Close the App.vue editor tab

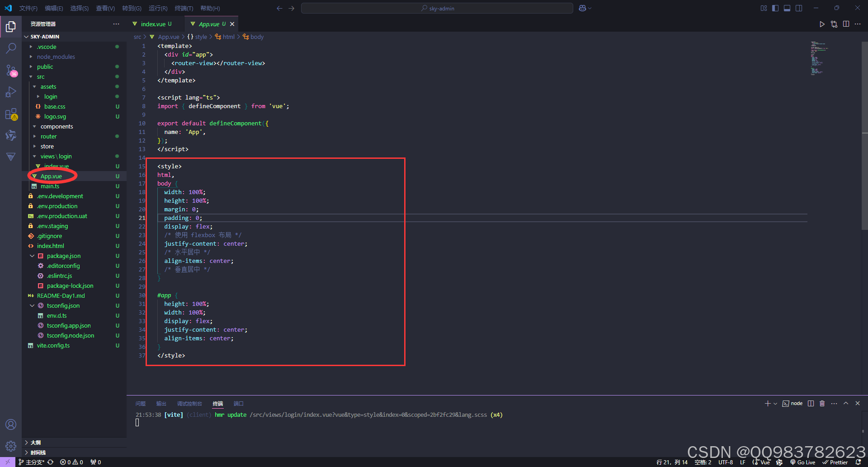(232, 24)
